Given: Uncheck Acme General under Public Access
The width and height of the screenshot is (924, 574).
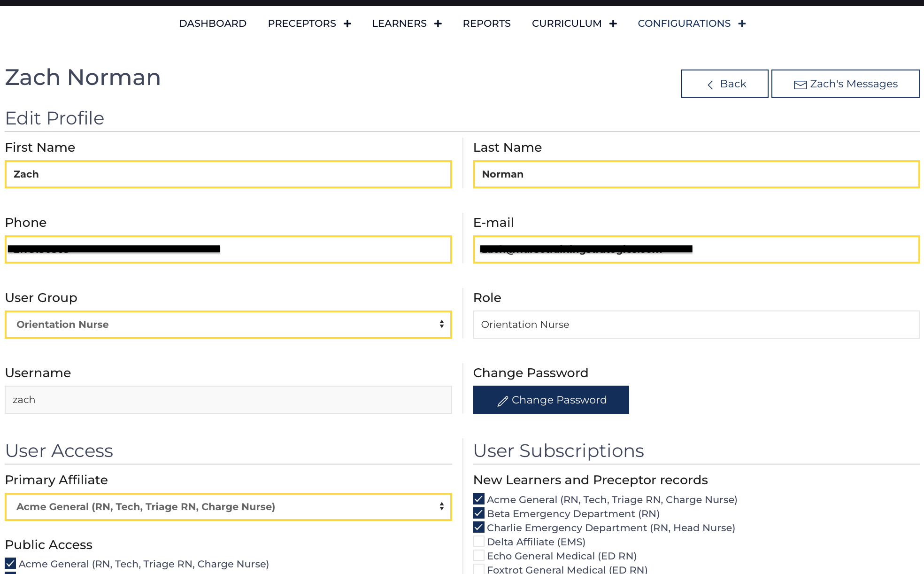Looking at the screenshot, I should (x=10, y=563).
